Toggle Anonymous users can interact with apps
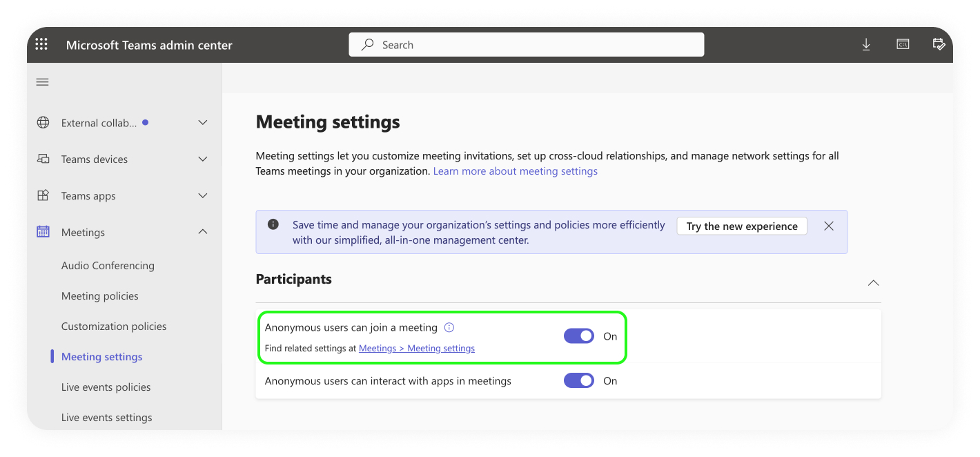This screenshot has width=980, height=457. 579,380
